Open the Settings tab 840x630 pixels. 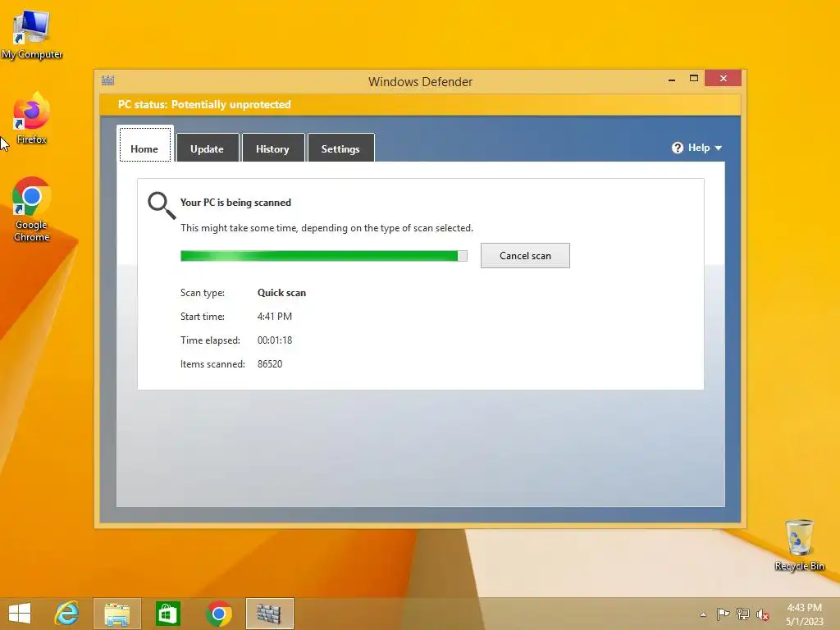[340, 148]
